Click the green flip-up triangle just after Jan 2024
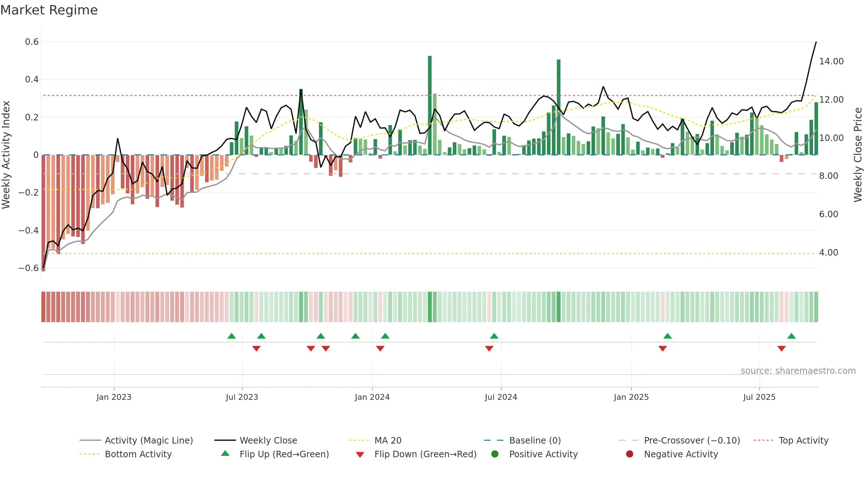This screenshot has height=488, width=868. click(x=385, y=336)
